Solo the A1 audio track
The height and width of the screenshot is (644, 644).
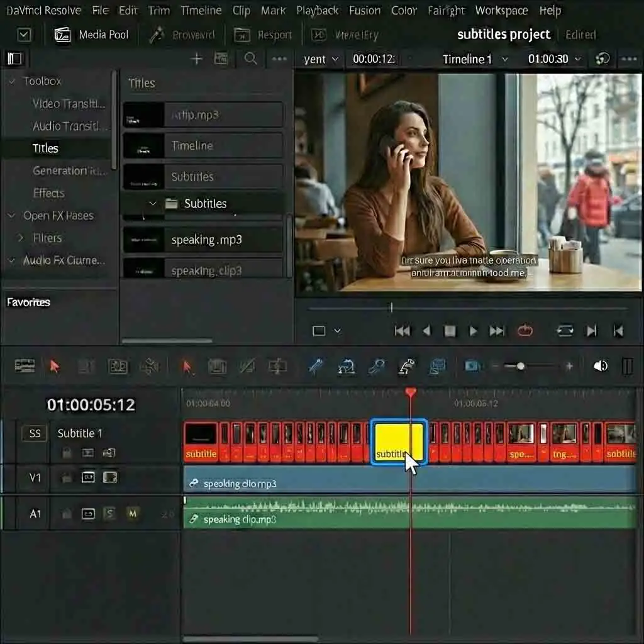pos(109,514)
